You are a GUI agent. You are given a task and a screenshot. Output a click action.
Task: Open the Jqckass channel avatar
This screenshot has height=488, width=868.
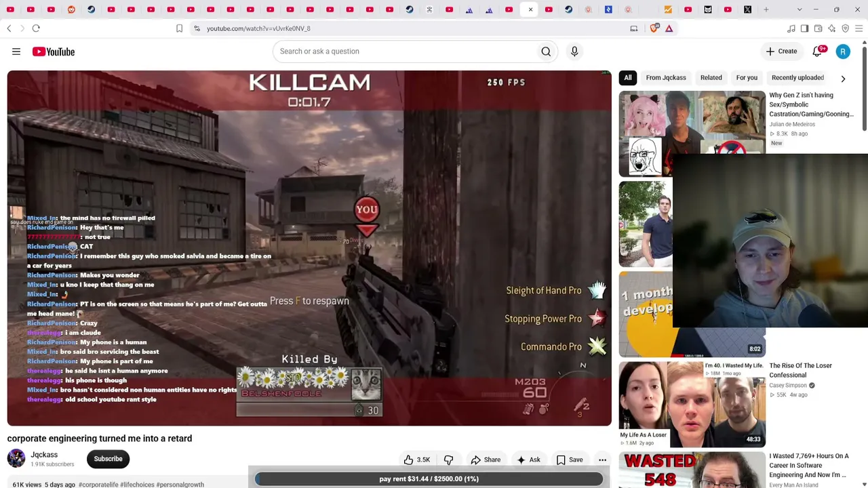click(x=16, y=459)
